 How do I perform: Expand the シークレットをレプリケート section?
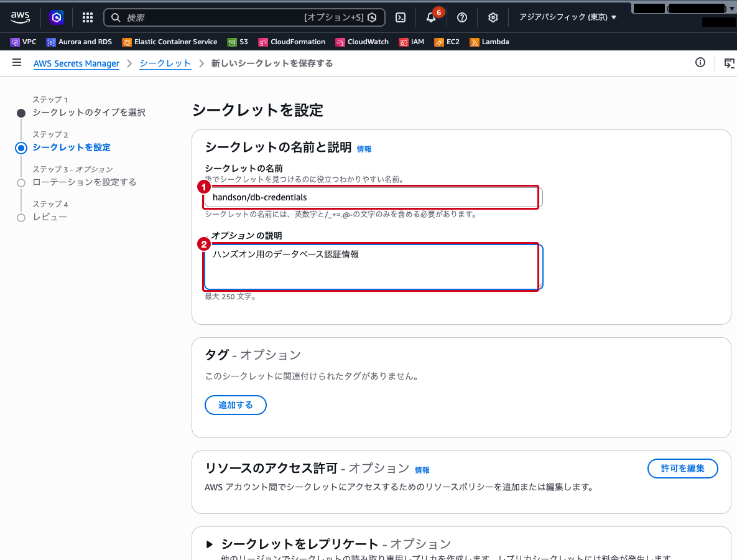(x=209, y=544)
